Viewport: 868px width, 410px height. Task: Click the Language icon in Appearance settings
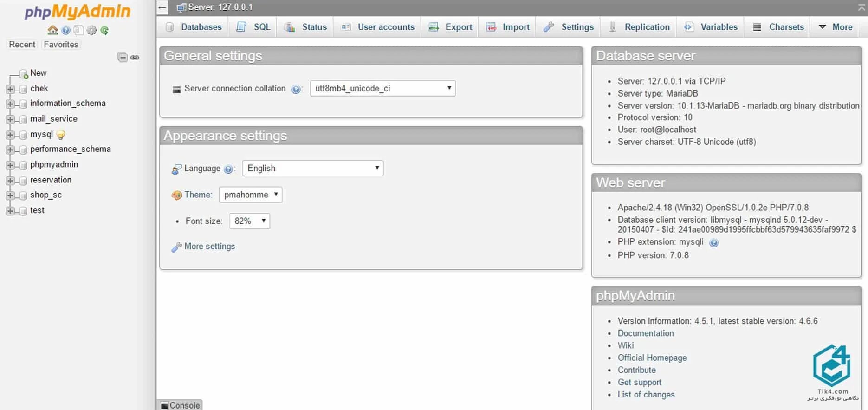(x=176, y=169)
